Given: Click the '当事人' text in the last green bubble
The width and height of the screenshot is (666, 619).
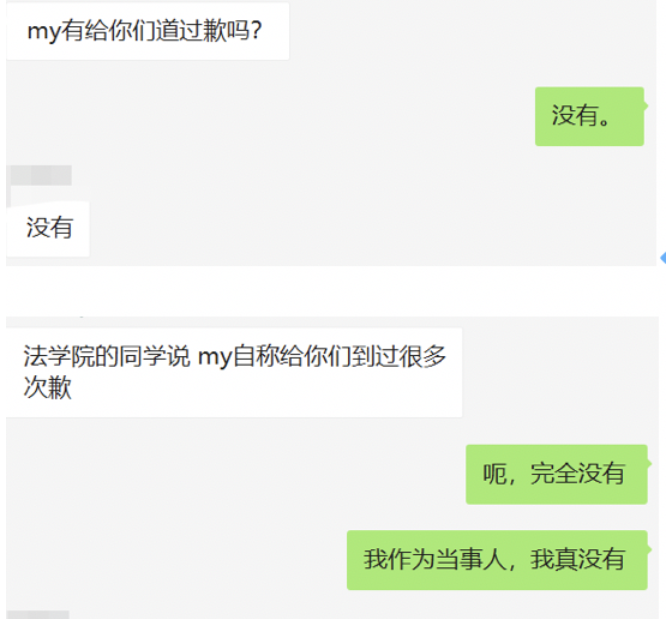Looking at the screenshot, I should pos(471,560).
